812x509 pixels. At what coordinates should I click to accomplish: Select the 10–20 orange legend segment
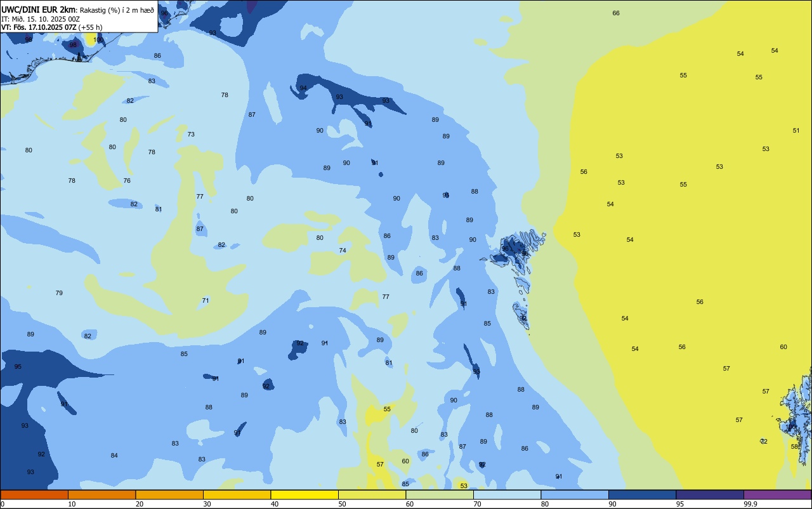click(101, 494)
